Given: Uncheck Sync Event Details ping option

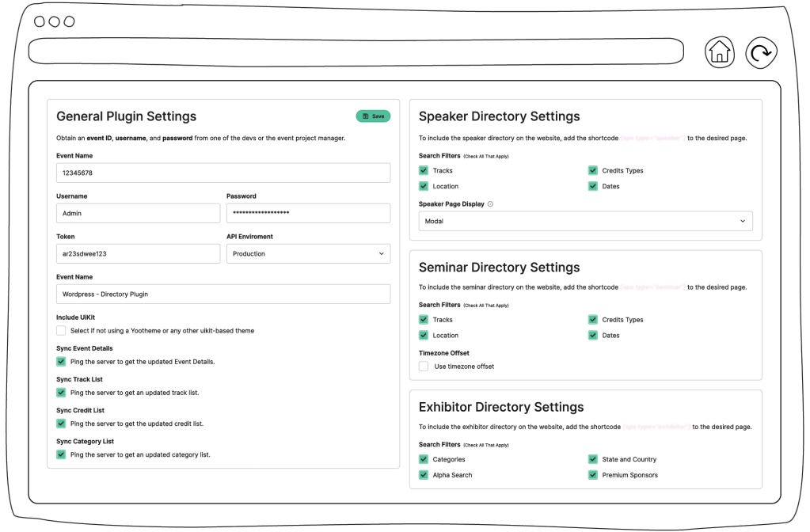Looking at the screenshot, I should pos(61,361).
